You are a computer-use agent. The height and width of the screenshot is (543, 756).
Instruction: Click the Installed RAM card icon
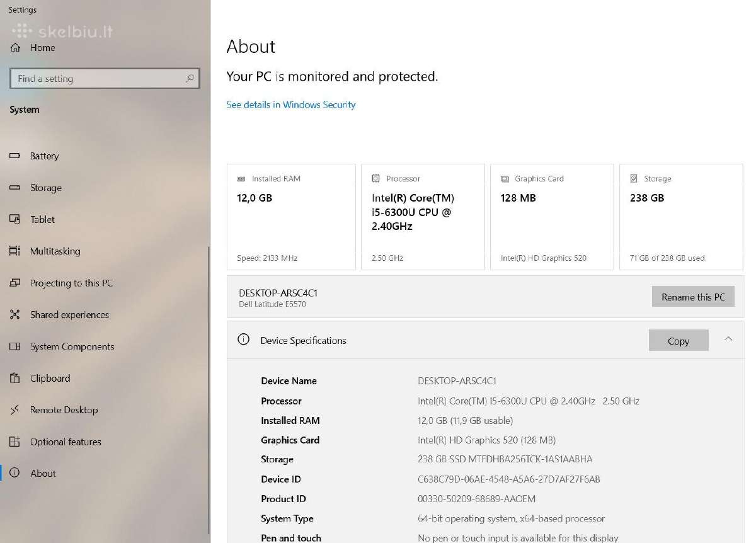(x=241, y=179)
